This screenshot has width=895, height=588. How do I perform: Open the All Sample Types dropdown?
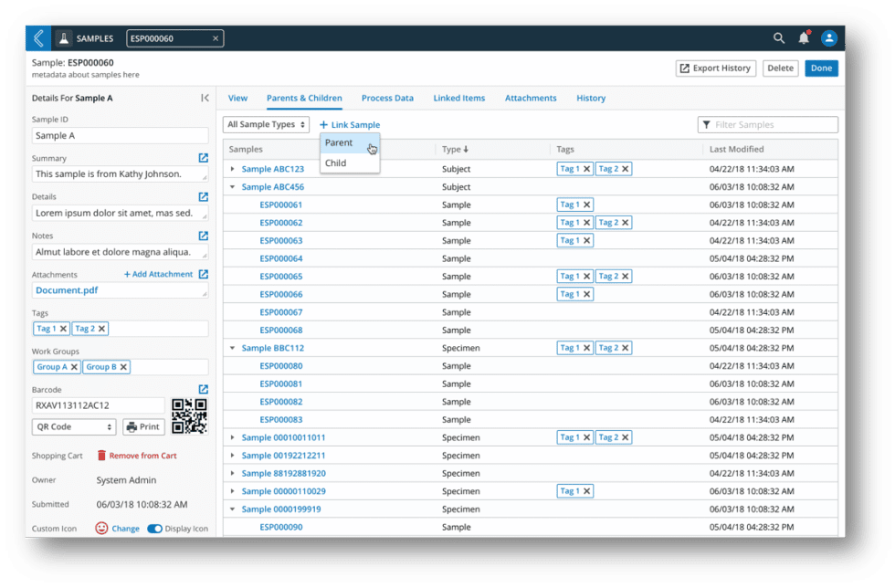[x=265, y=124]
